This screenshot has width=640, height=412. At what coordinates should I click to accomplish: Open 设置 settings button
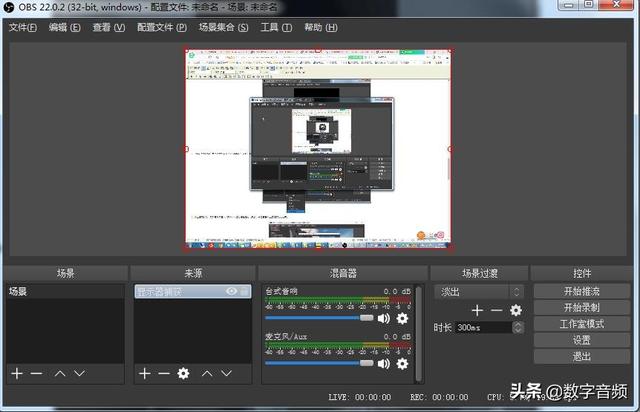click(582, 340)
